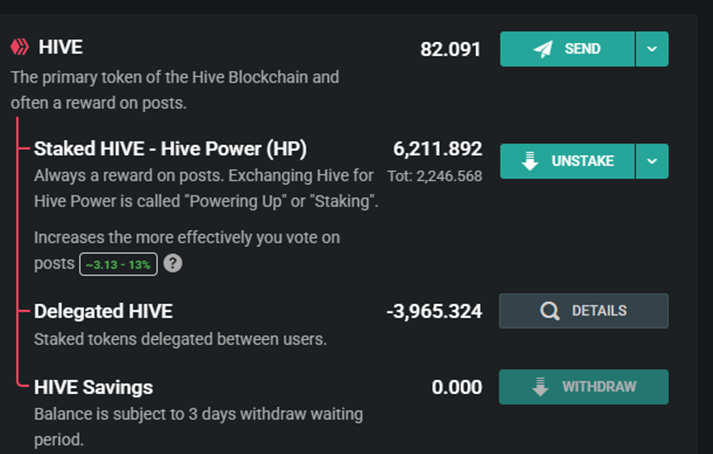Click the HIVE Savings heading
713x454 pixels.
point(93,387)
